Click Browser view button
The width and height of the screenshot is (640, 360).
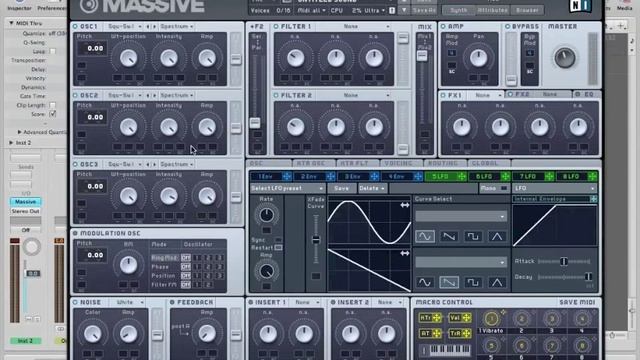click(x=527, y=10)
